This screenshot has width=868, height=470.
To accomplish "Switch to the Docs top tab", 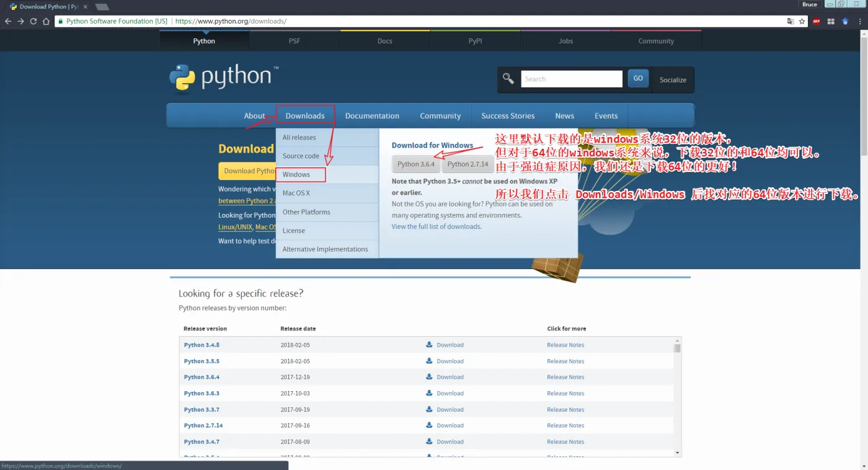I will tap(385, 41).
